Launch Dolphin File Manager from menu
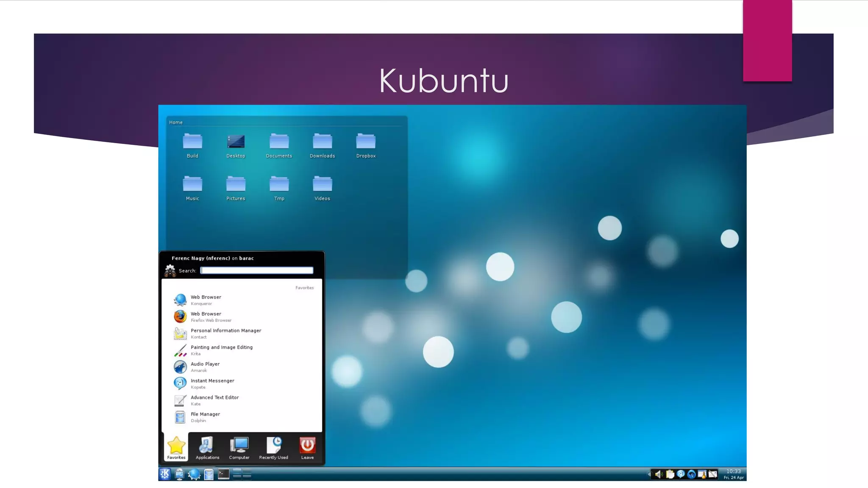868x488 pixels. (x=242, y=417)
